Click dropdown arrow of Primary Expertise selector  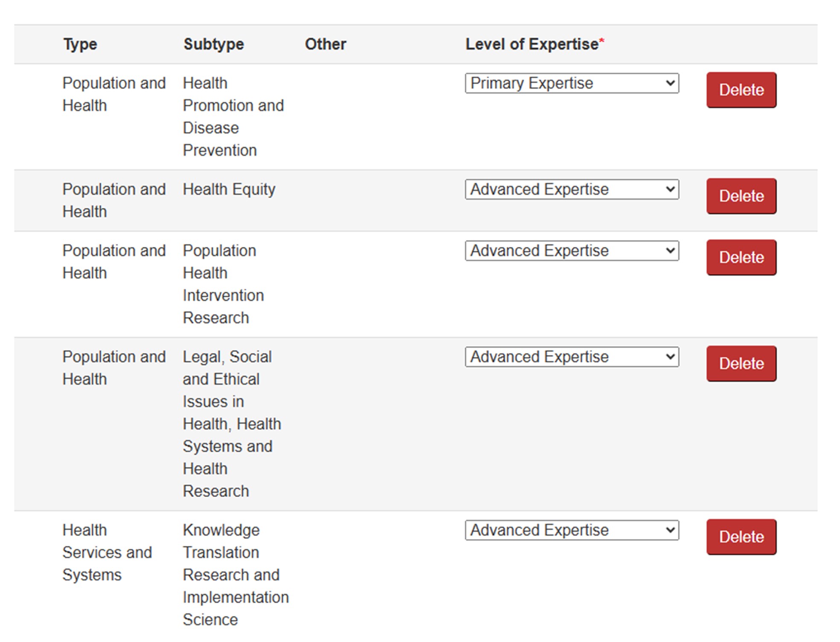click(670, 83)
